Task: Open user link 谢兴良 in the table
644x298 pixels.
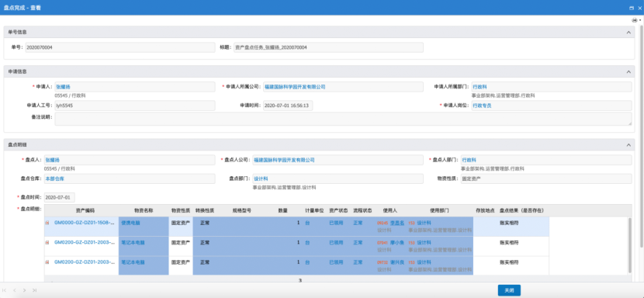Action: (397, 262)
